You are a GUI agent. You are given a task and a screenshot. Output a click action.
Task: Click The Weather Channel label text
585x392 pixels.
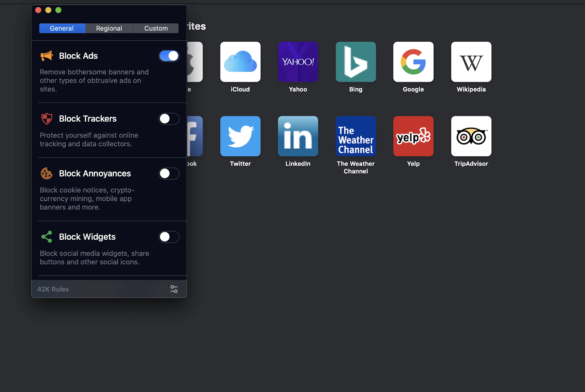[x=356, y=167]
